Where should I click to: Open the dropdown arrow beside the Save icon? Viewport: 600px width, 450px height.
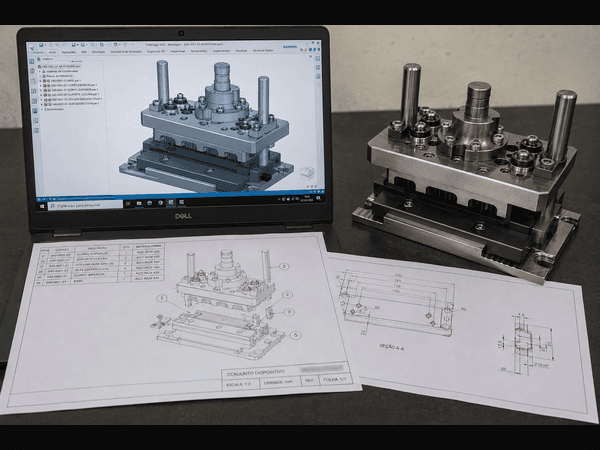(44, 46)
